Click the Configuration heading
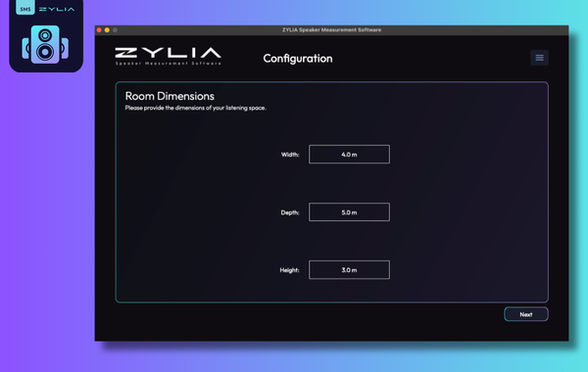 point(298,59)
